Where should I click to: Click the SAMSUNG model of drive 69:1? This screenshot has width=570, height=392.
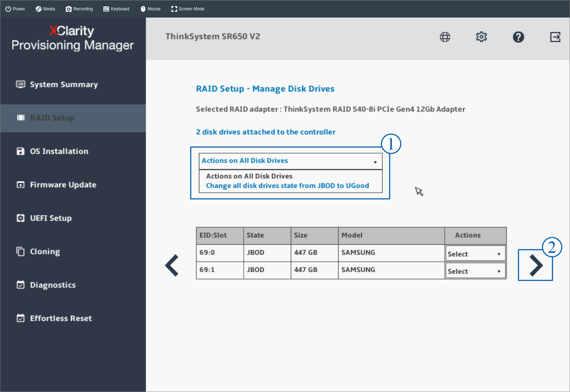point(391,270)
